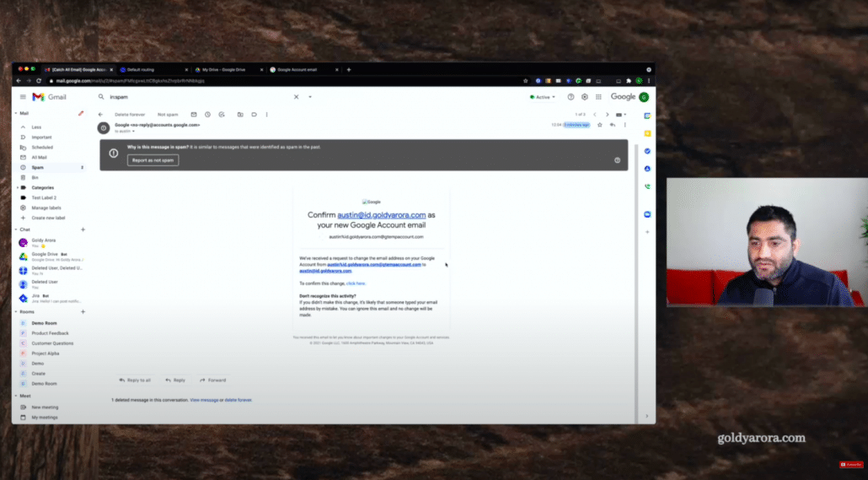Clear the in:spam search with the X
The width and height of the screenshot is (868, 480).
pos(296,97)
